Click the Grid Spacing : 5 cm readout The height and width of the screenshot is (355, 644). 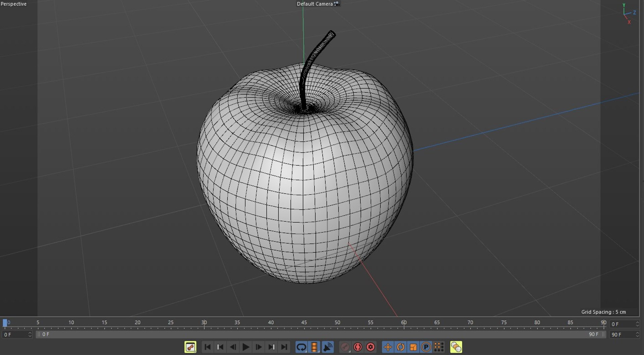603,312
